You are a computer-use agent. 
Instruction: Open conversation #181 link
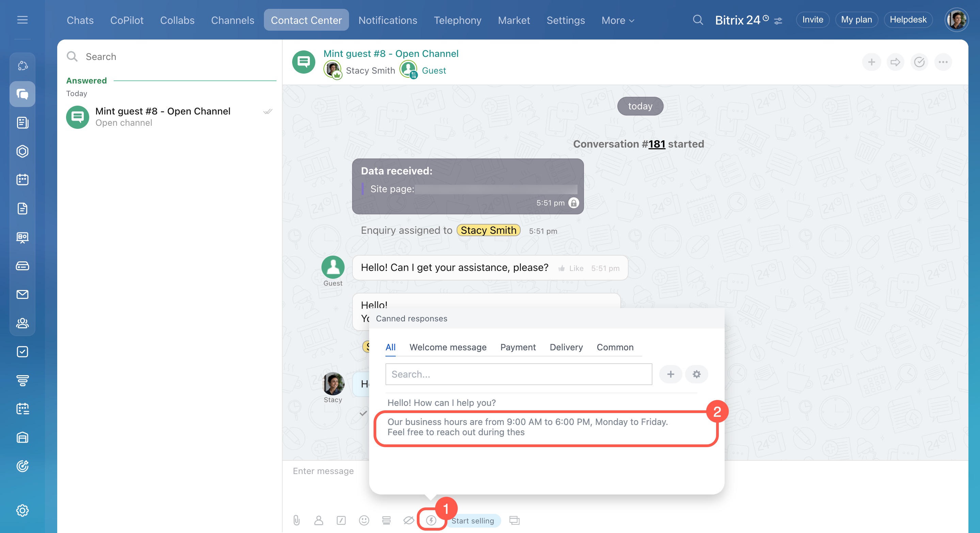[x=657, y=144]
